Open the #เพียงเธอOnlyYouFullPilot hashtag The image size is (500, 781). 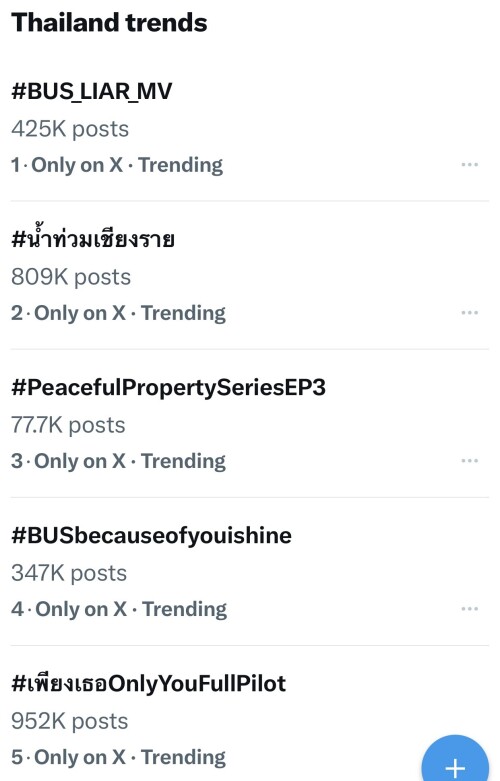(148, 683)
